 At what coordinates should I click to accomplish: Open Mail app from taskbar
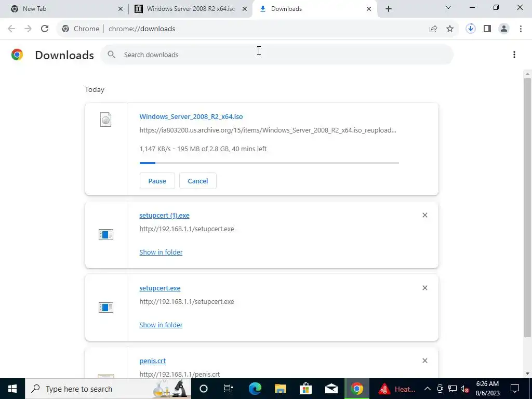[x=331, y=389]
